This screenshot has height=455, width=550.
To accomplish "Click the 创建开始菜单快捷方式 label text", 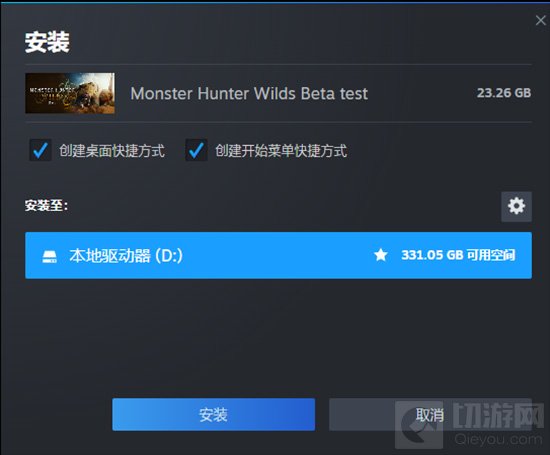I will pyautogui.click(x=281, y=151).
